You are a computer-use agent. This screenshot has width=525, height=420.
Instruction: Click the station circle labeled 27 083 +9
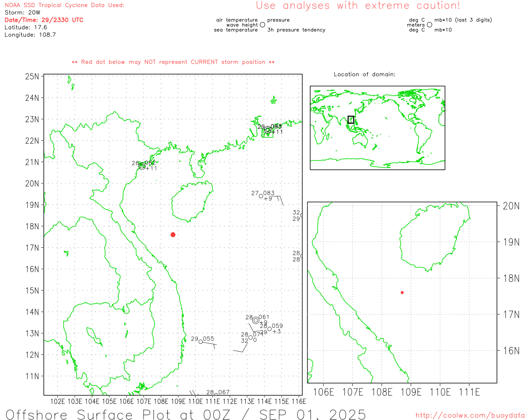click(x=261, y=196)
